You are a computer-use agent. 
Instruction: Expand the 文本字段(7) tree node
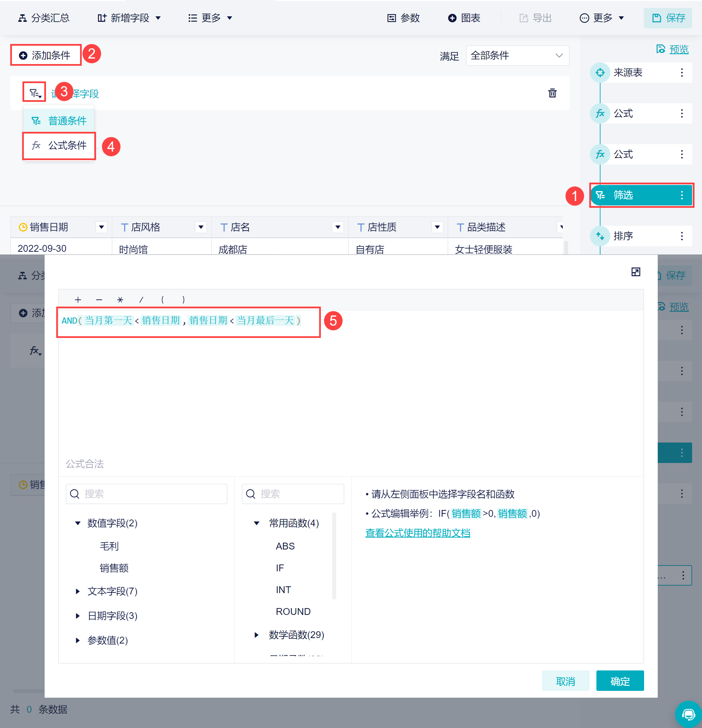78,591
